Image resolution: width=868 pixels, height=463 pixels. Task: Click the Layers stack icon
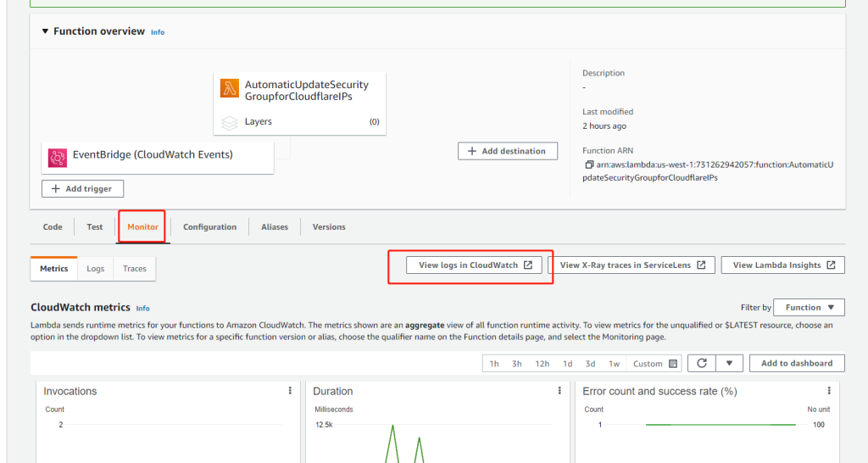[x=230, y=122]
